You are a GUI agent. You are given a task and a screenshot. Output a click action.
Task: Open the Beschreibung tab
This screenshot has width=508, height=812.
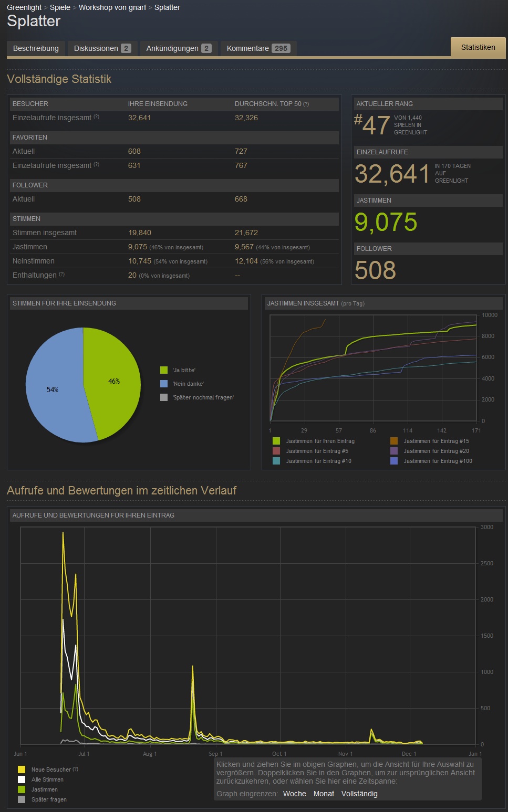(x=36, y=48)
